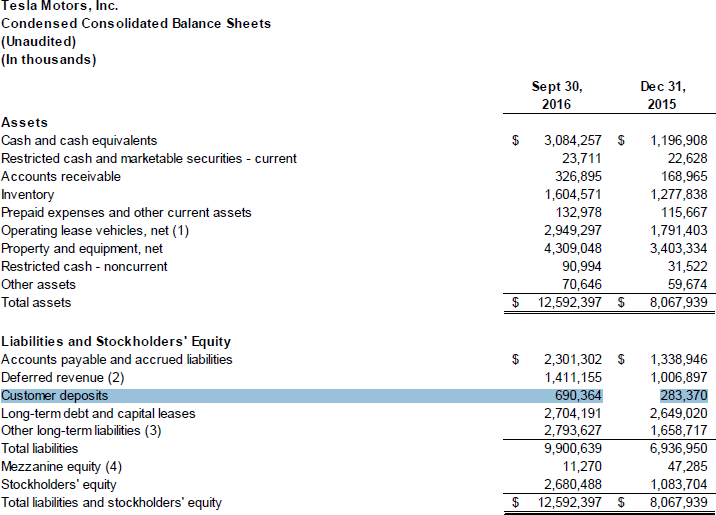The width and height of the screenshot is (716, 515).
Task: Click the Deferred revenue (2) row label
Action: coord(62,377)
